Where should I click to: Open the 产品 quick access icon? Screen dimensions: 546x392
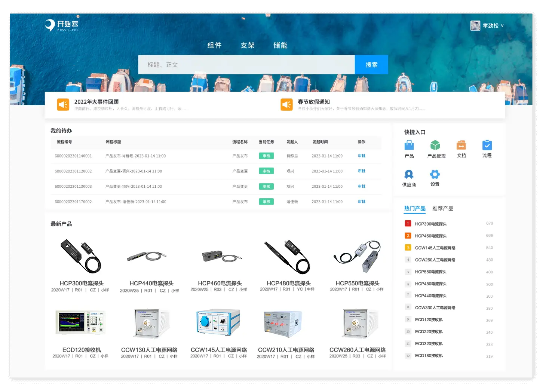pyautogui.click(x=409, y=145)
